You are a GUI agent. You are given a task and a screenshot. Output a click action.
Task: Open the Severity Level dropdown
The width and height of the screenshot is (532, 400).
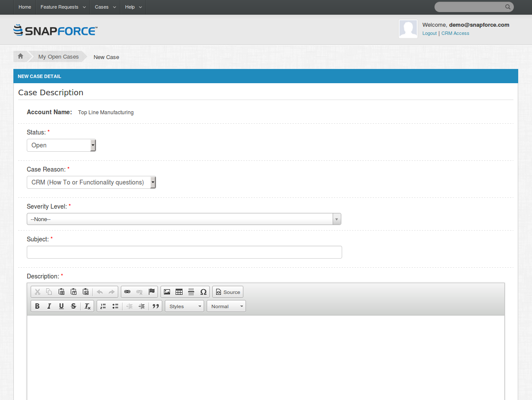184,219
